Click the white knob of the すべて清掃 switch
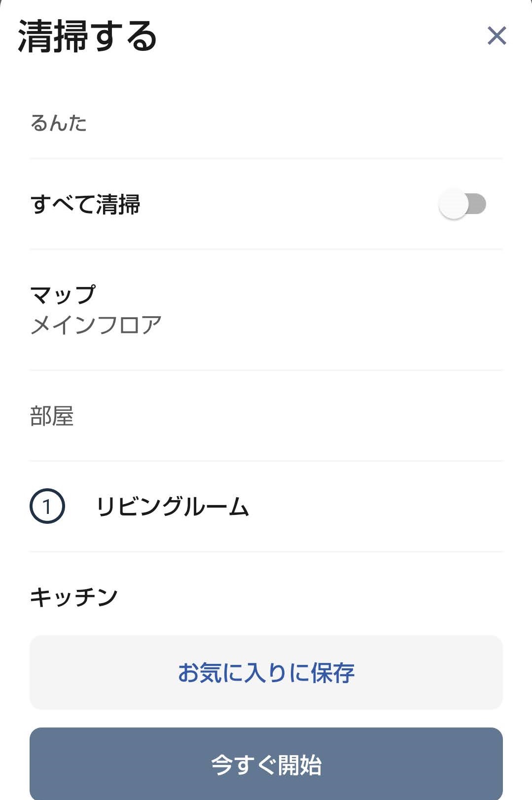Screen dimensions: 532x800 pos(454,204)
